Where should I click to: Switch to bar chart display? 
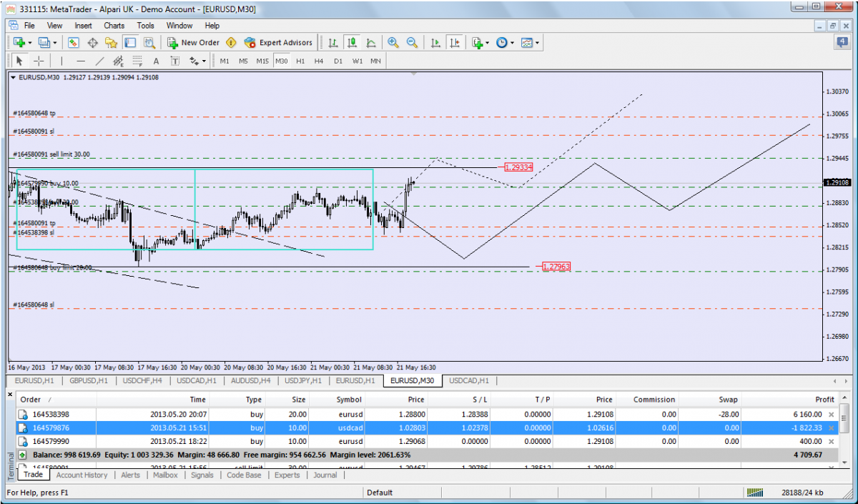pyautogui.click(x=333, y=43)
